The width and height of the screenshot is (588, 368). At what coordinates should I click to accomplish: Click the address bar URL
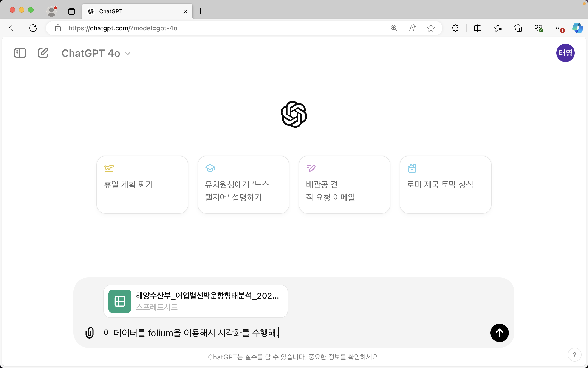(x=123, y=28)
